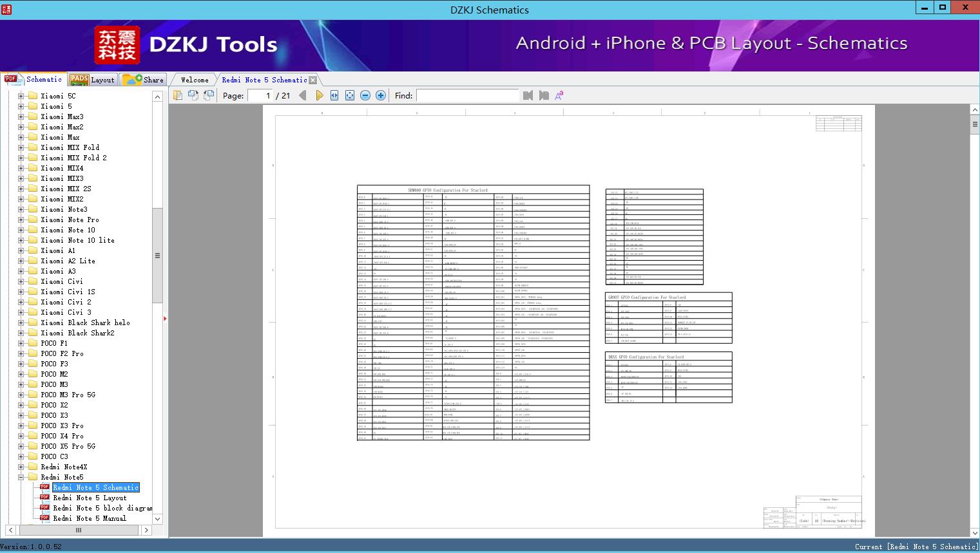The image size is (980, 553).
Task: Fit whole page in viewer
Action: coord(350,95)
